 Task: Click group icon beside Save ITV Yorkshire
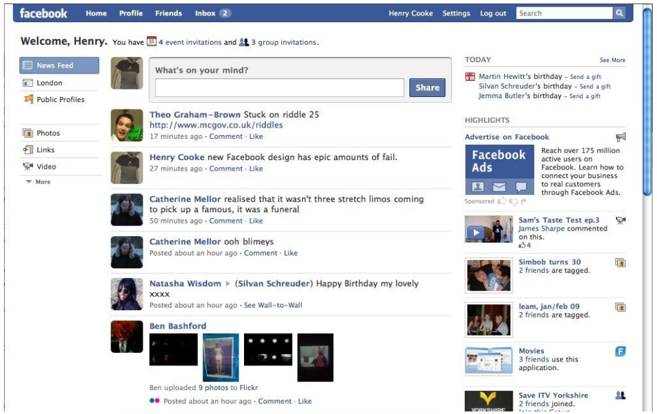tap(620, 395)
